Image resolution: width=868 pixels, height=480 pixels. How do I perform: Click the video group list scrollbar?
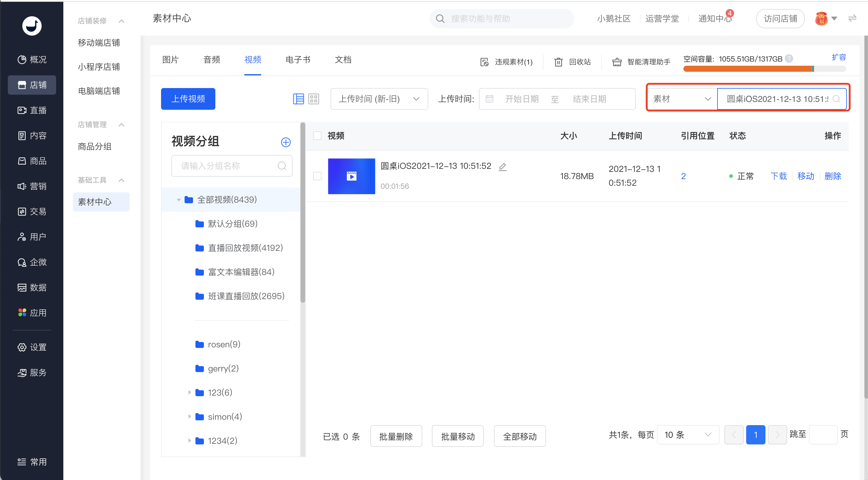coord(303,213)
